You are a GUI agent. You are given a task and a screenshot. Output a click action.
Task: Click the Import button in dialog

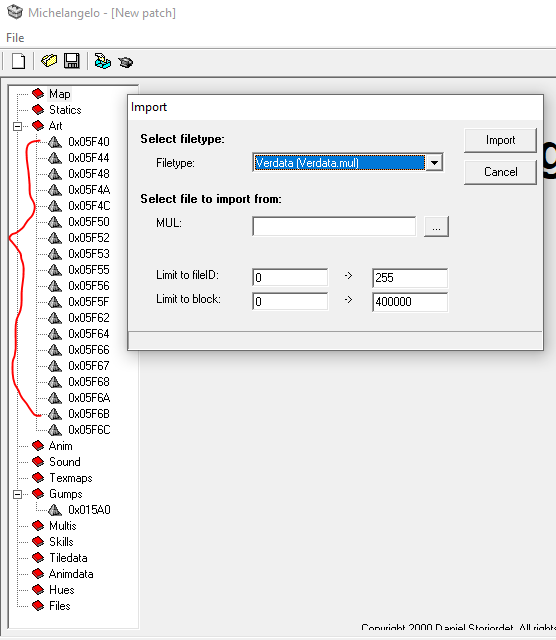[500, 140]
